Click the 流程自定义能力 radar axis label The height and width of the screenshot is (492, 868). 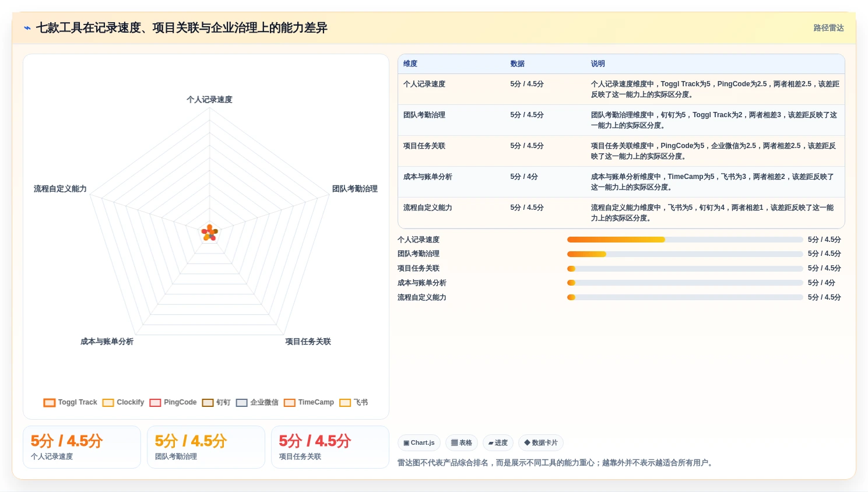click(x=60, y=189)
